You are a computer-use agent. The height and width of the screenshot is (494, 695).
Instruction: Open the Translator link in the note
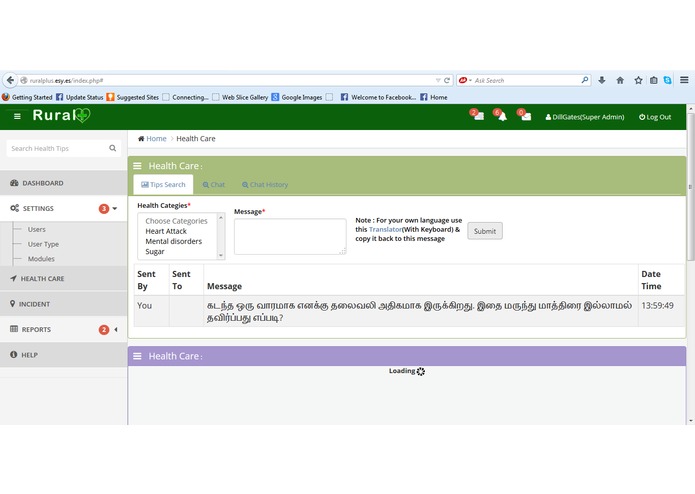click(385, 229)
